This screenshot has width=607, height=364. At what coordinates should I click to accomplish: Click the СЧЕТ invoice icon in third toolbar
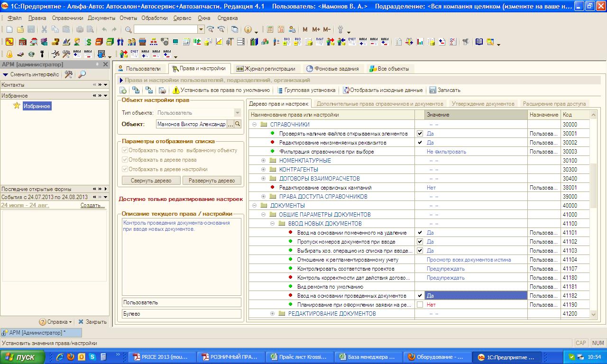[134, 54]
